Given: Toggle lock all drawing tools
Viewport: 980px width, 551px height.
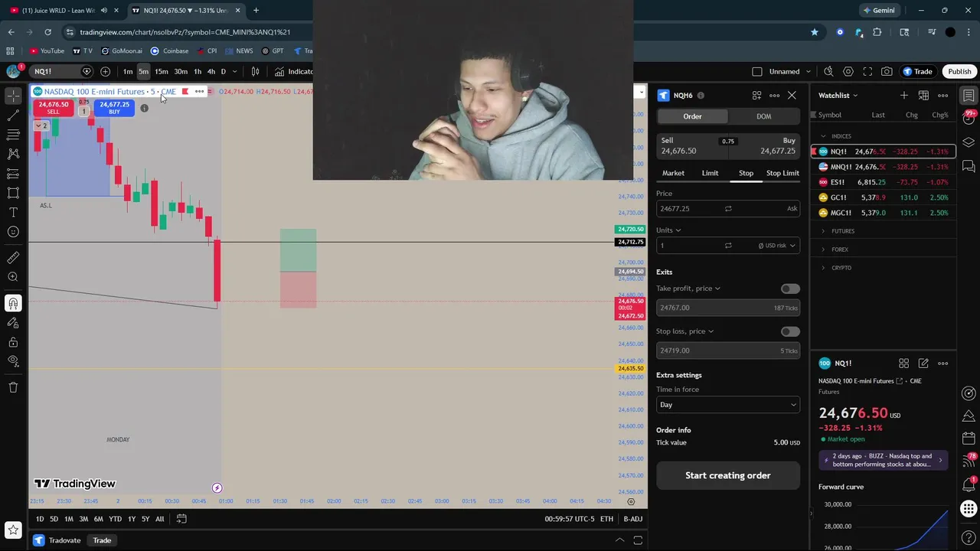Looking at the screenshot, I should coord(13,342).
